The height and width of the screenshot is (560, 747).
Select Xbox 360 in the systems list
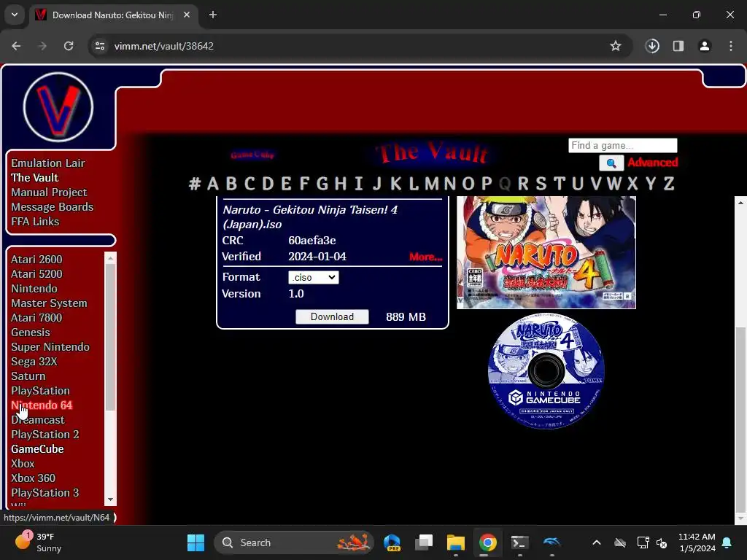pos(33,478)
